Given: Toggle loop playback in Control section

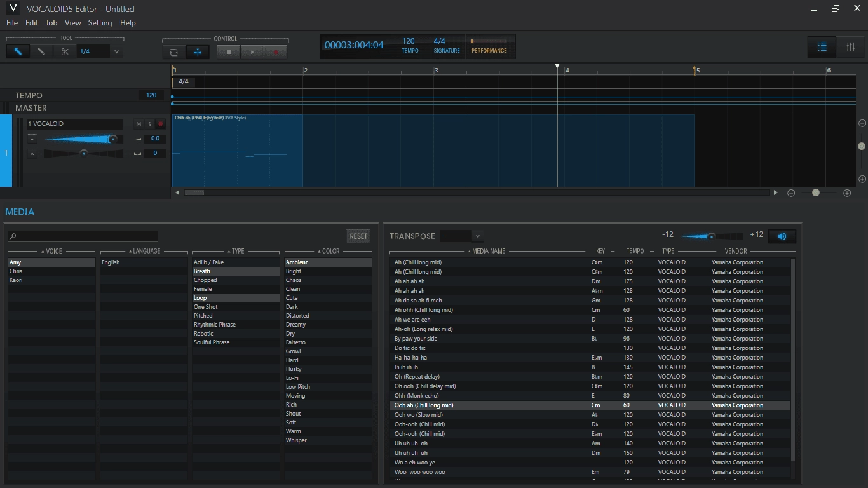Looking at the screenshot, I should point(174,52).
